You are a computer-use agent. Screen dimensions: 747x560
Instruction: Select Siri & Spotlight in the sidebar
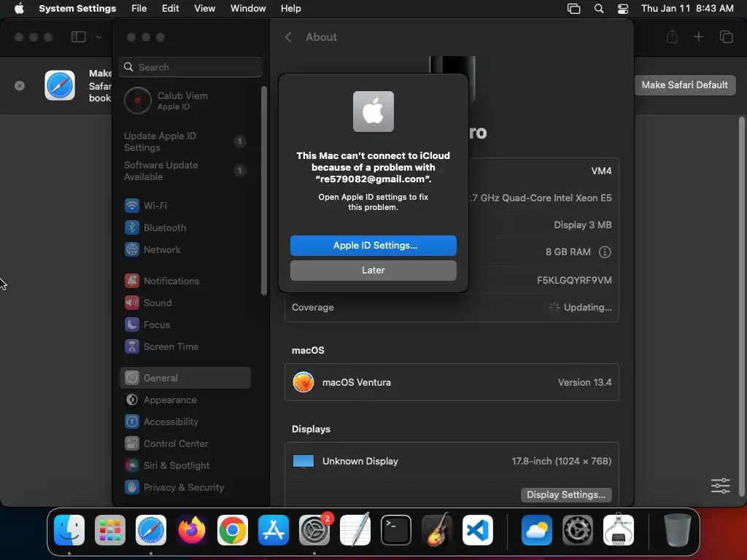pos(186,465)
